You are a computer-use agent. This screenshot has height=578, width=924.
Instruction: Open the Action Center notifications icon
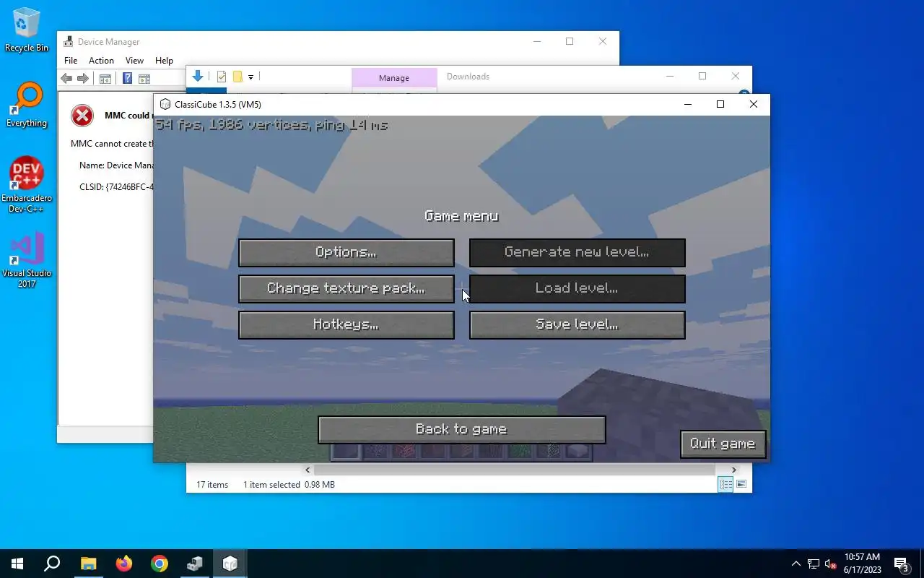(901, 564)
